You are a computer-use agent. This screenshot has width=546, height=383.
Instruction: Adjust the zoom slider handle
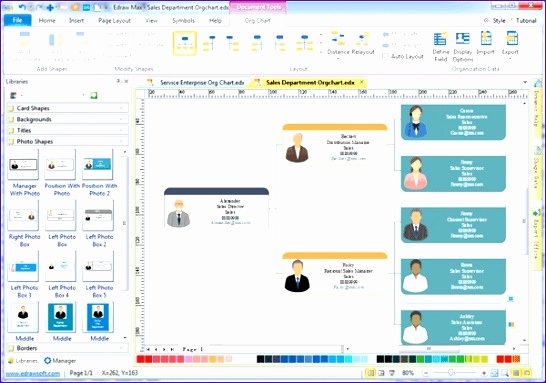(451, 373)
